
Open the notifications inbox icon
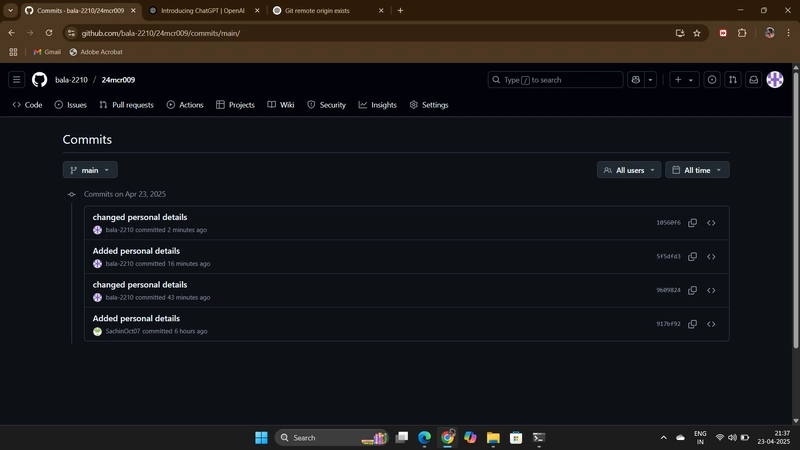coord(754,80)
